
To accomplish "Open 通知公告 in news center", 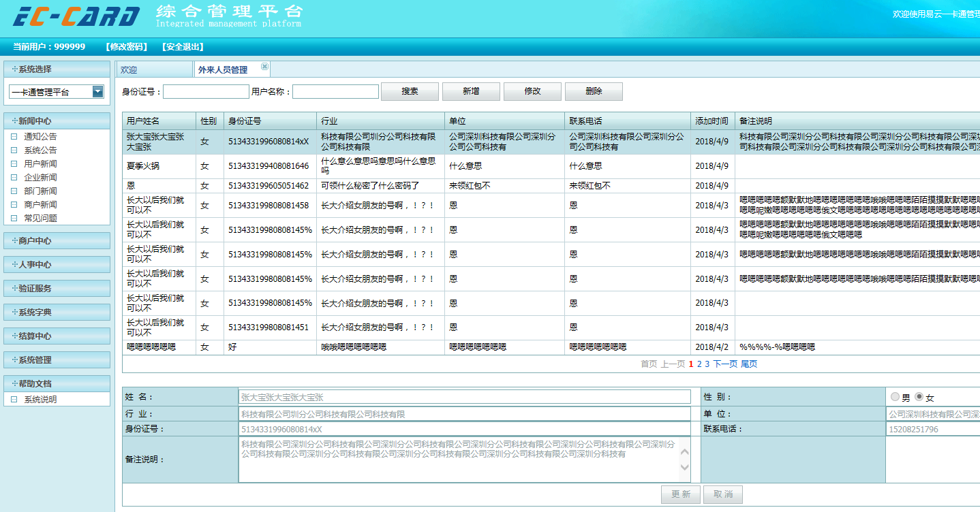I will pyautogui.click(x=41, y=137).
